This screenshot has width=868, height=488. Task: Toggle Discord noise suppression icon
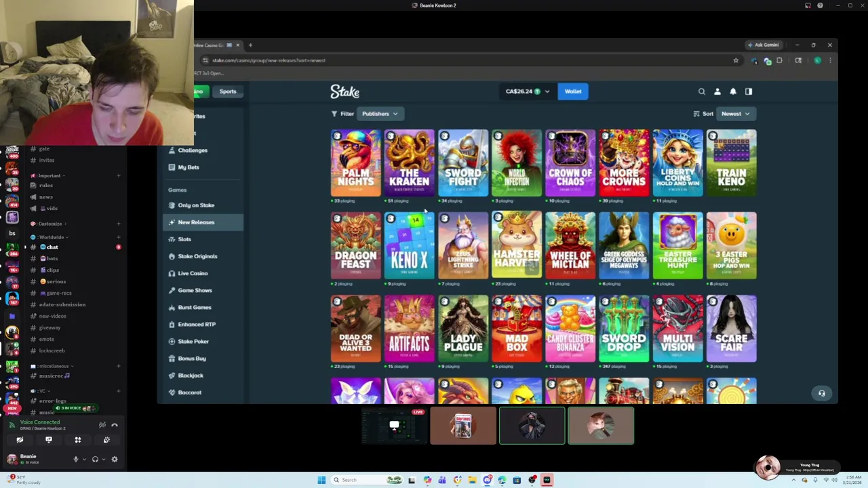coord(102,425)
